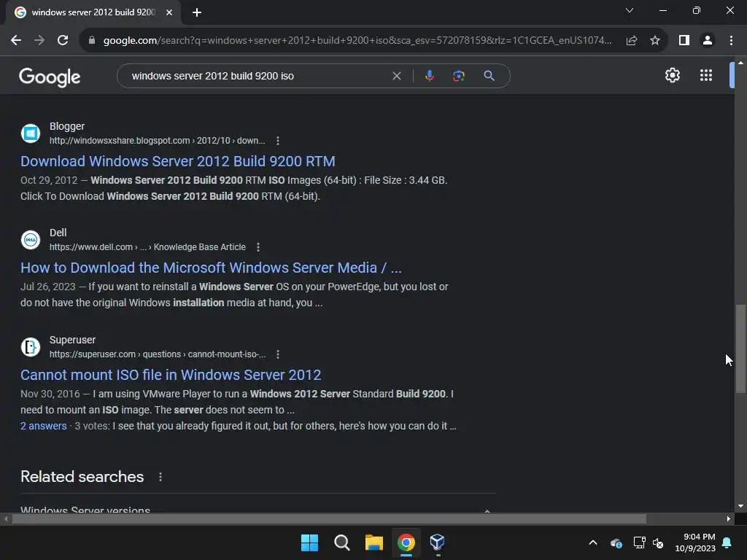Click the horizontal scrollbar thumb
The height and width of the screenshot is (560, 747).
pyautogui.click(x=329, y=518)
